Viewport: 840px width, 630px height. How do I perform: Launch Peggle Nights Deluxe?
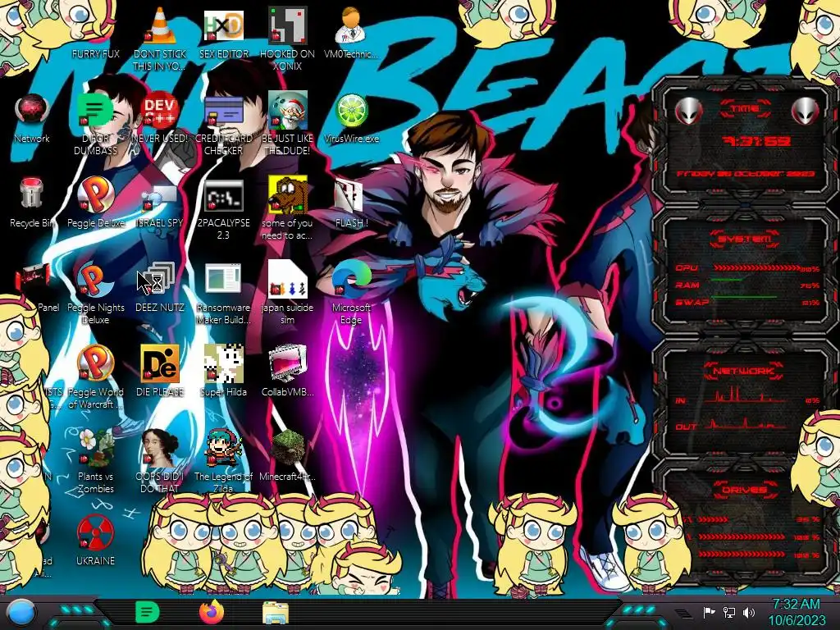point(95,280)
